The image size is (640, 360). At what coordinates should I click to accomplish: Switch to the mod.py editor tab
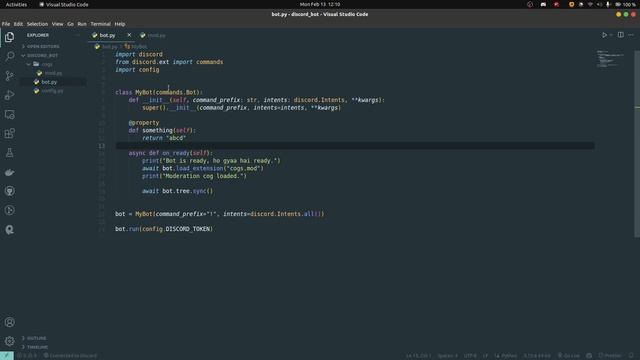[153, 35]
